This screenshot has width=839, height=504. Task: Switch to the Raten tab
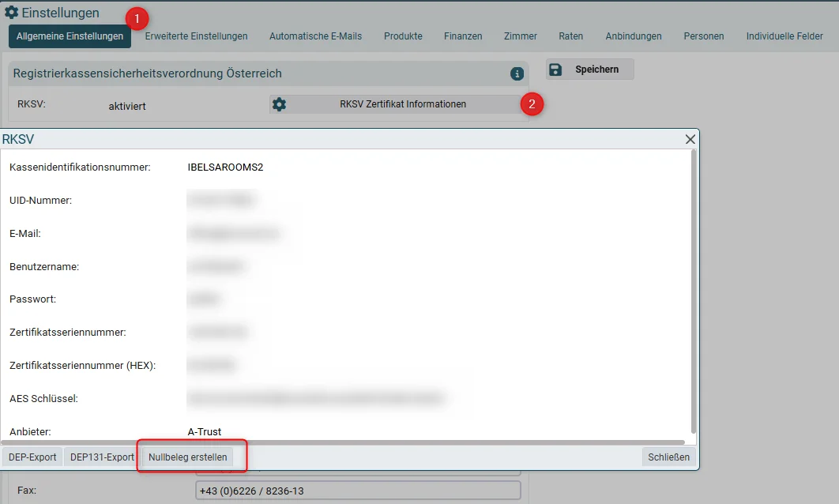click(x=571, y=36)
